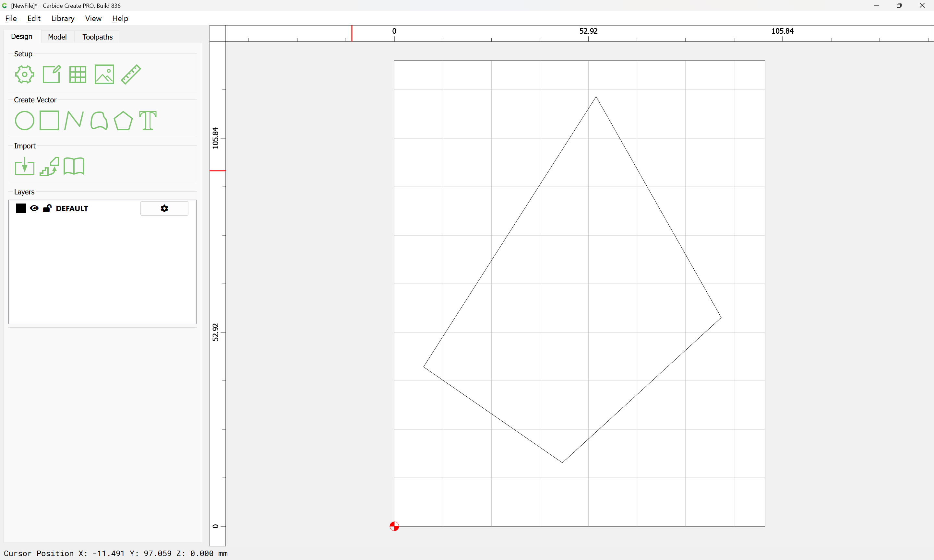Open the Library menu
934x560 pixels.
click(x=63, y=18)
